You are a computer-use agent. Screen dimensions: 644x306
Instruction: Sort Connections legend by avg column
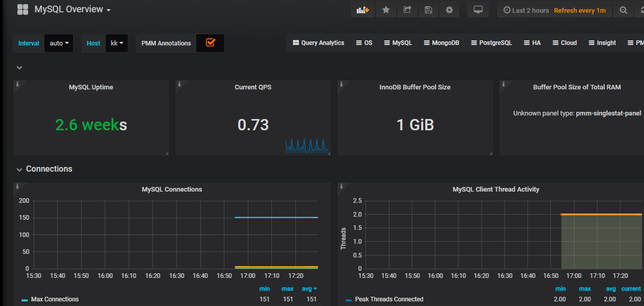click(309, 289)
